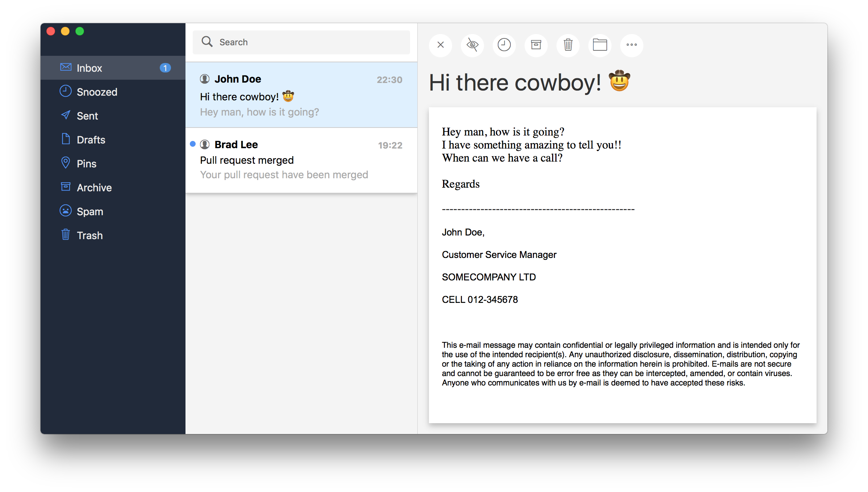
Task: Switch to the Archive folder
Action: click(x=94, y=188)
